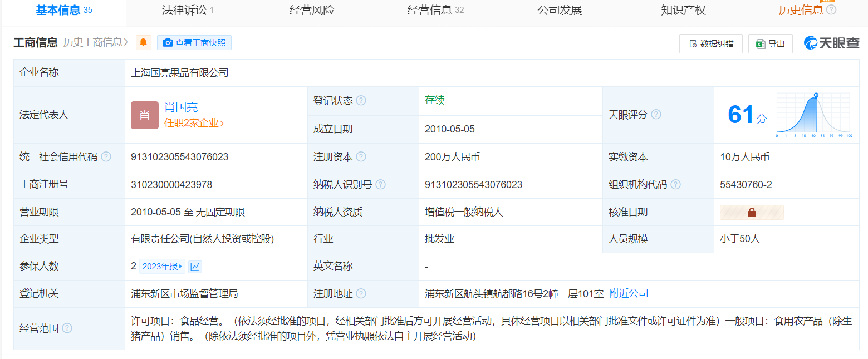
Task: Click the 有限责任公司(自然人投资或控股) value
Action: 203,239
